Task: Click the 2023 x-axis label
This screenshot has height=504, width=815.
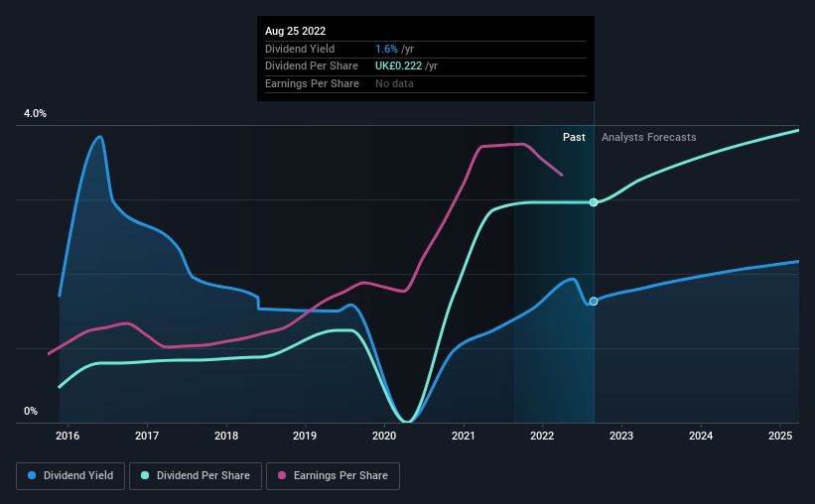Action: click(621, 436)
